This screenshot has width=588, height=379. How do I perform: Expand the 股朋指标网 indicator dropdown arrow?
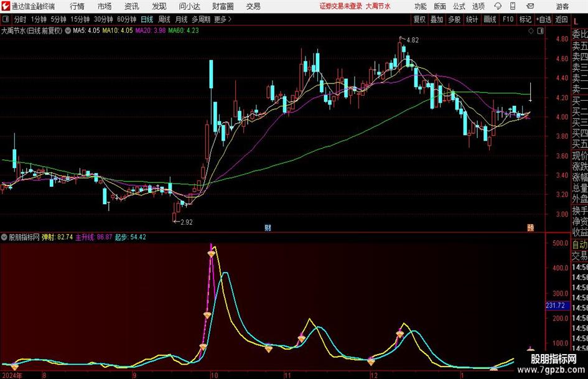pyautogui.click(x=4, y=237)
